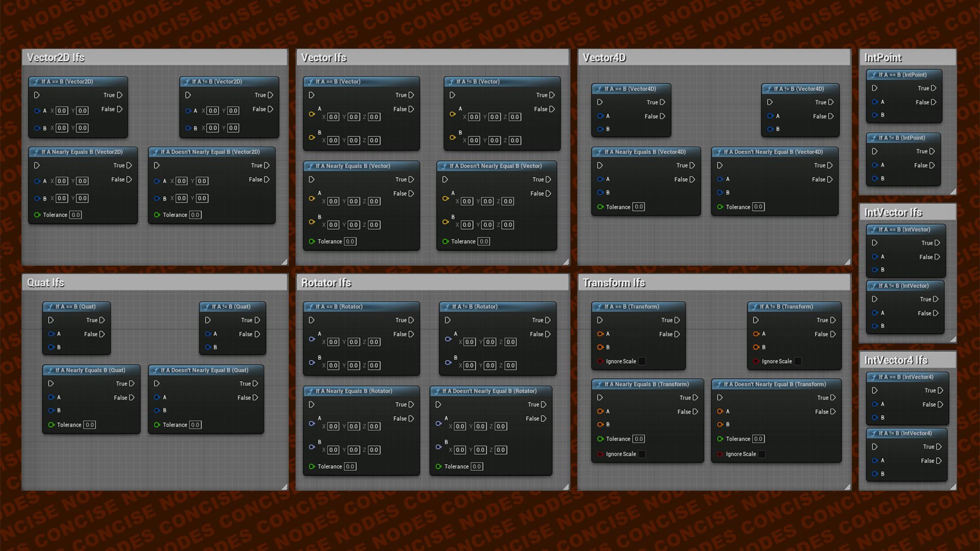Click True exec pin on If A == B (Vector2D)
Viewport: 980px width, 551px height.
[120, 95]
